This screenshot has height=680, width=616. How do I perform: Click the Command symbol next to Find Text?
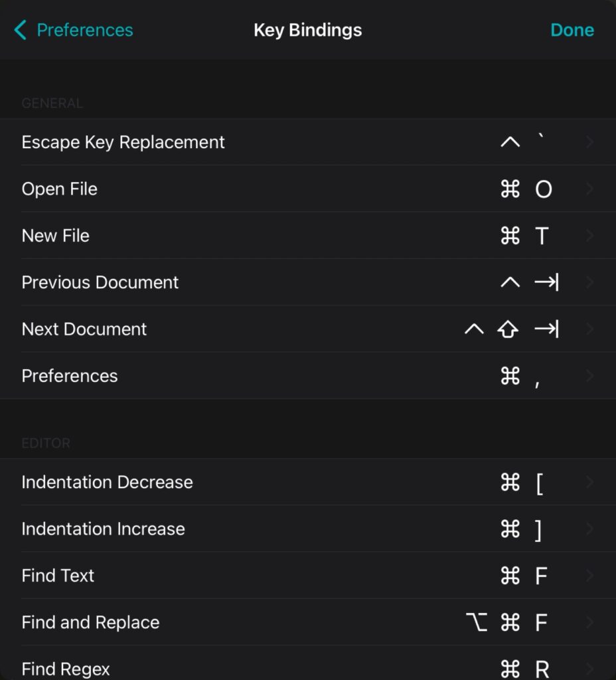point(510,576)
